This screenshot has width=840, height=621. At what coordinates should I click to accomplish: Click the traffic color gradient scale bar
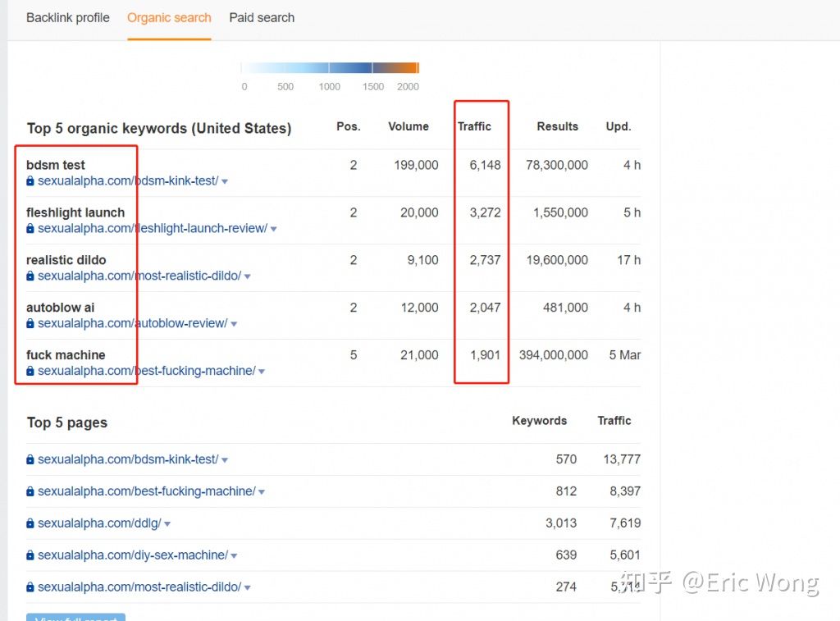point(330,67)
